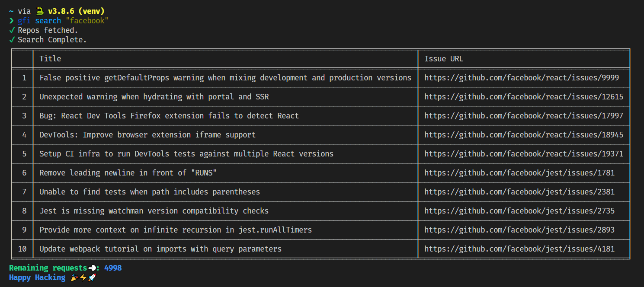
Task: Click the checkmark beside Search Complete
Action: pyautogui.click(x=12, y=40)
